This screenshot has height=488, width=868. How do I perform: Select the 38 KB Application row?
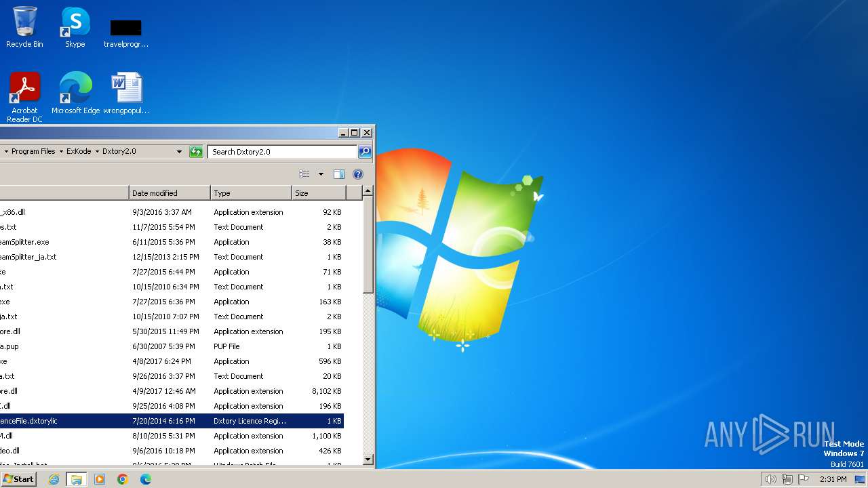pos(172,242)
